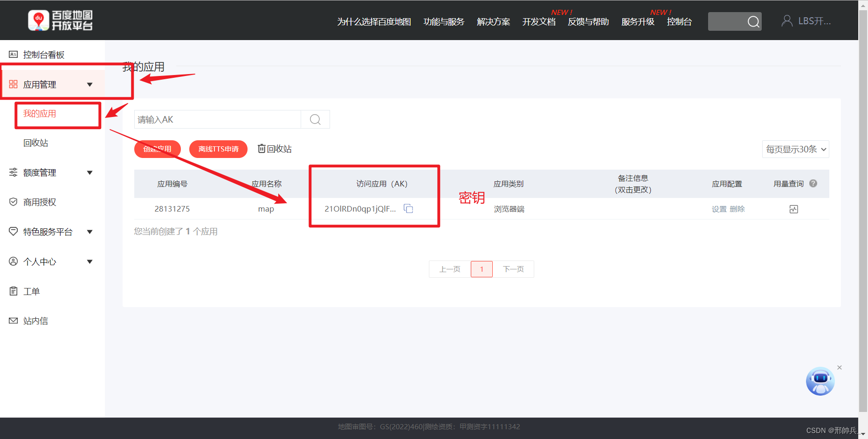Click the trash icon beside 回收站
868x439 pixels.
click(262, 148)
